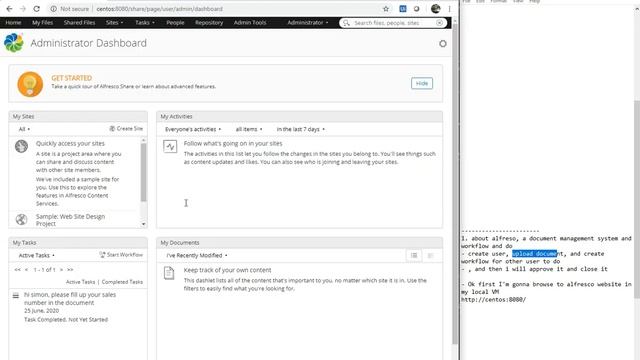The height and width of the screenshot is (360, 640).
Task: Bookmark page with star icon
Action: pyautogui.click(x=386, y=9)
